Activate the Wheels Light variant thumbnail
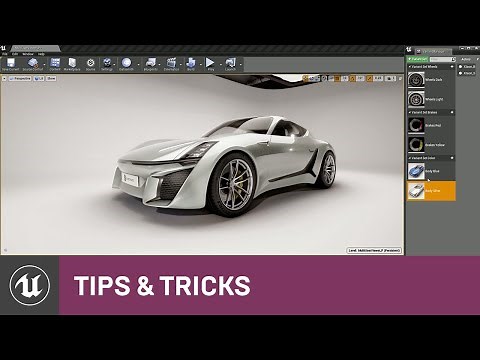This screenshot has height=360, width=480. tap(416, 99)
